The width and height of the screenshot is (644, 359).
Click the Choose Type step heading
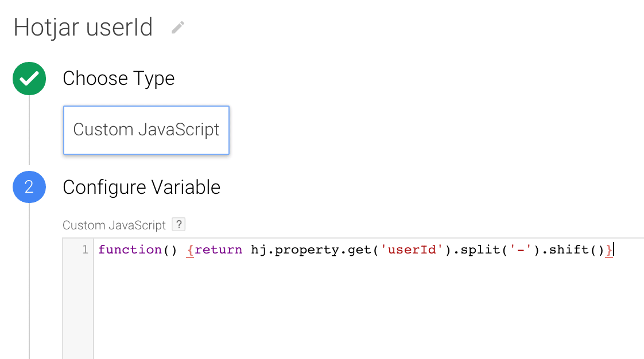click(x=119, y=79)
